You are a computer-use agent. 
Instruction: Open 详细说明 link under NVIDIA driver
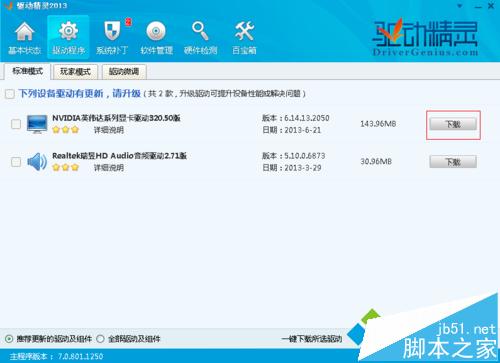(109, 130)
